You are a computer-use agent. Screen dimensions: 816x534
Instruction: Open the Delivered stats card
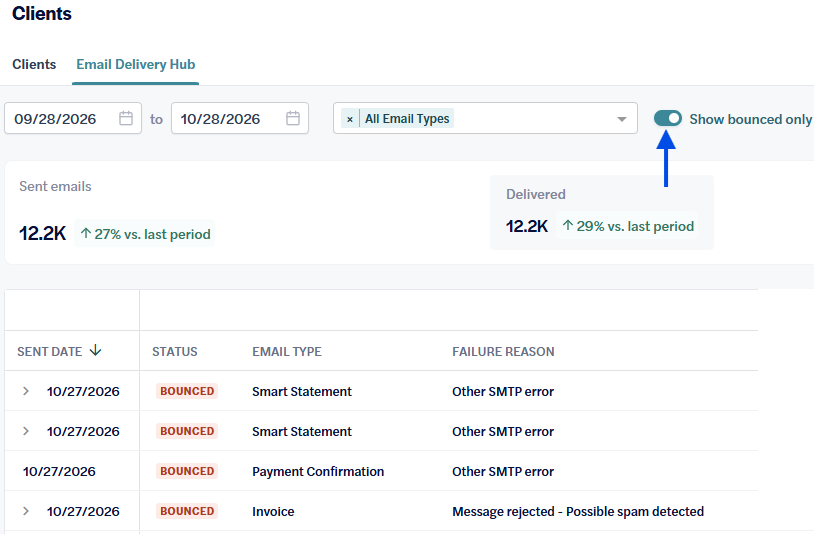[x=602, y=212]
